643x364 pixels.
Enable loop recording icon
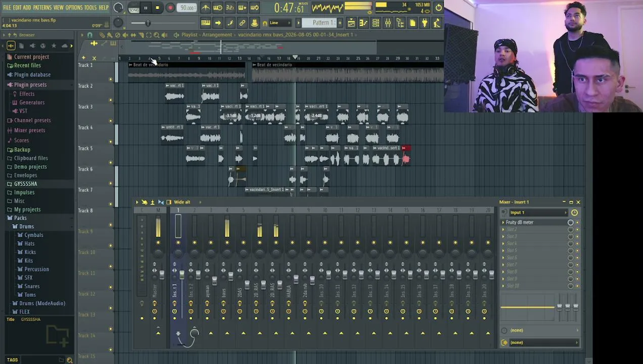coord(254,8)
